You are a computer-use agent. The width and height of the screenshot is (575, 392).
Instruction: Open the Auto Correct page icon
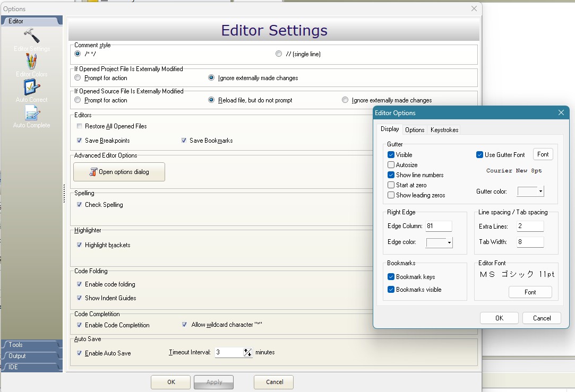pyautogui.click(x=32, y=88)
